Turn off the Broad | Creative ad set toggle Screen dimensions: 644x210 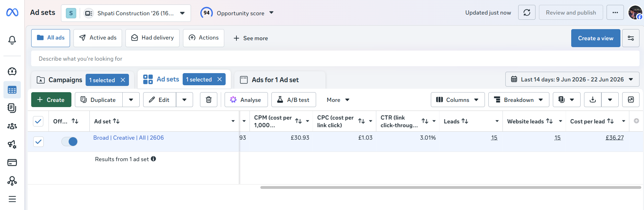(x=69, y=141)
